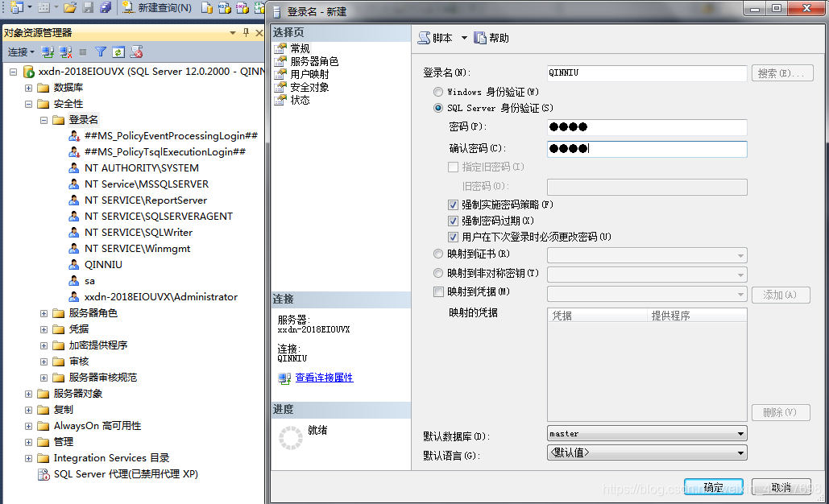Viewport: 829px width, 504px height.
Task: Click the last icon in Object Explorer toolbar
Action: click(136, 52)
